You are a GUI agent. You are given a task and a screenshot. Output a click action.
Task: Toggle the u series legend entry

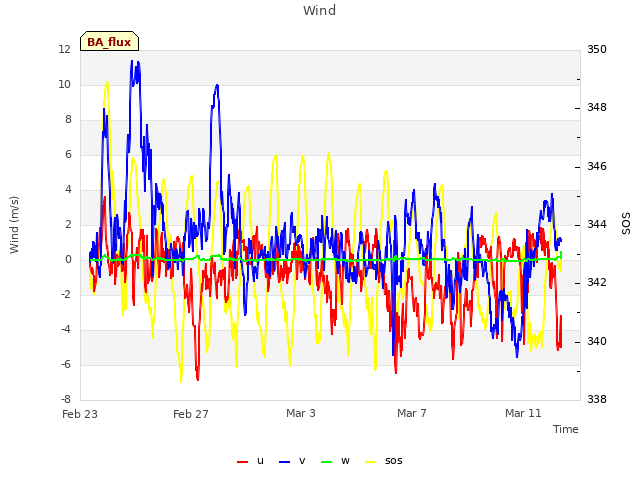point(250,461)
